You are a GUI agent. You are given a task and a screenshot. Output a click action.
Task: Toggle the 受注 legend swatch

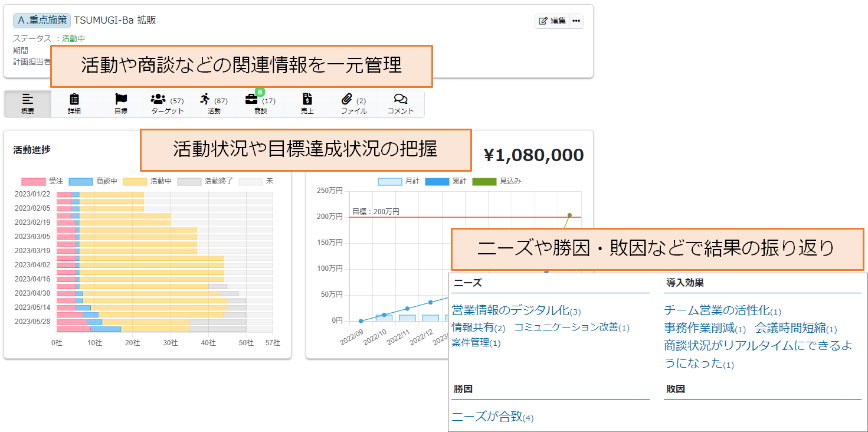[33, 181]
